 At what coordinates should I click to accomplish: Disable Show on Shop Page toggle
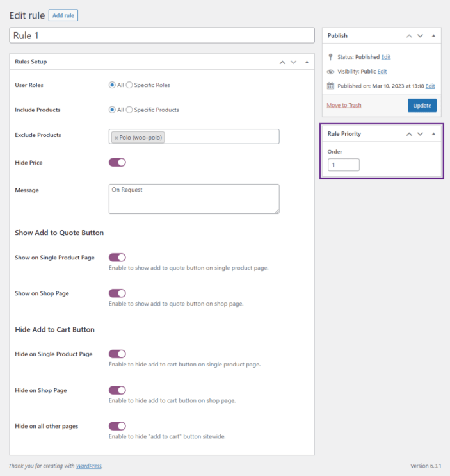tap(117, 293)
